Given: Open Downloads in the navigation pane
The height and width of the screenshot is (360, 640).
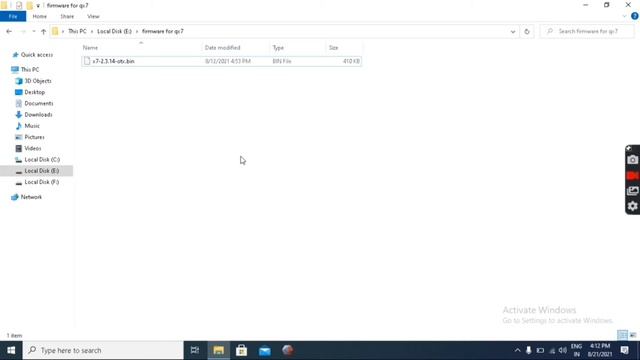Looking at the screenshot, I should point(38,115).
